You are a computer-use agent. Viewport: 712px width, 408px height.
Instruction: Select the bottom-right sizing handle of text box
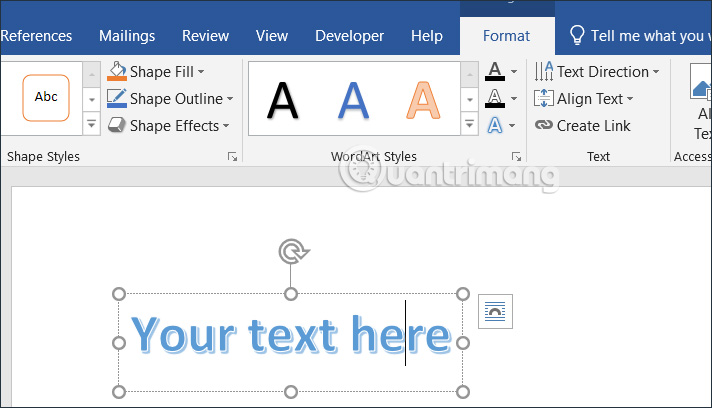[x=463, y=392]
